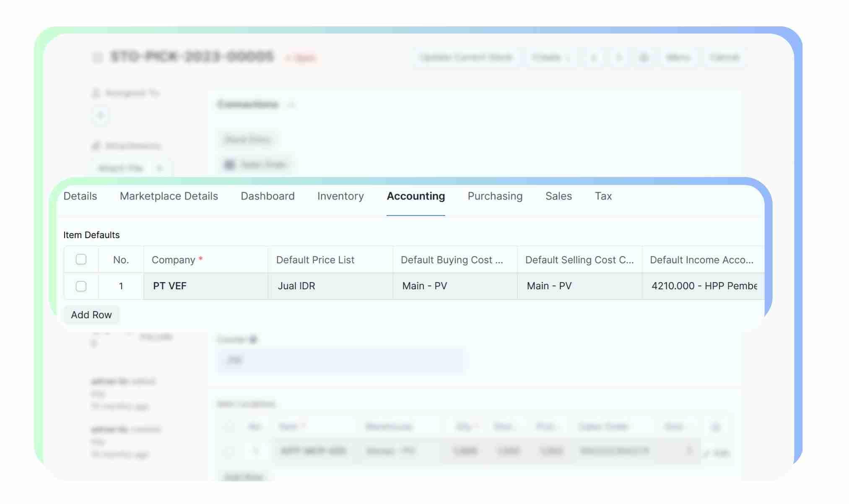The height and width of the screenshot is (504, 849).
Task: Click the PT VEF company cell
Action: 205,286
